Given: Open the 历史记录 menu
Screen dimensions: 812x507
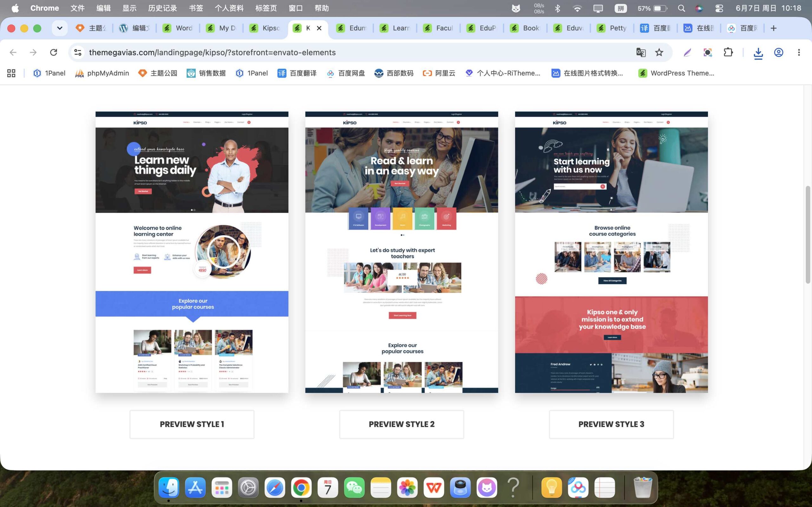Looking at the screenshot, I should click(x=162, y=8).
